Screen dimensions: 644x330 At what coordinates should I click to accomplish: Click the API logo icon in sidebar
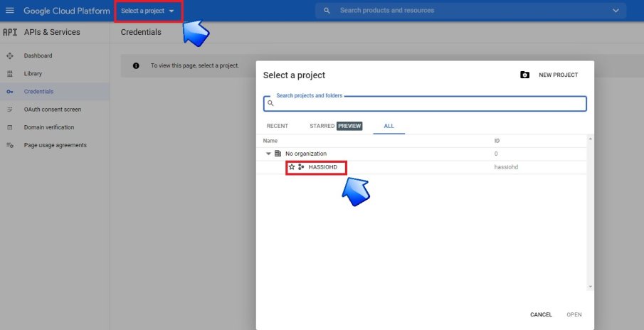click(x=10, y=32)
